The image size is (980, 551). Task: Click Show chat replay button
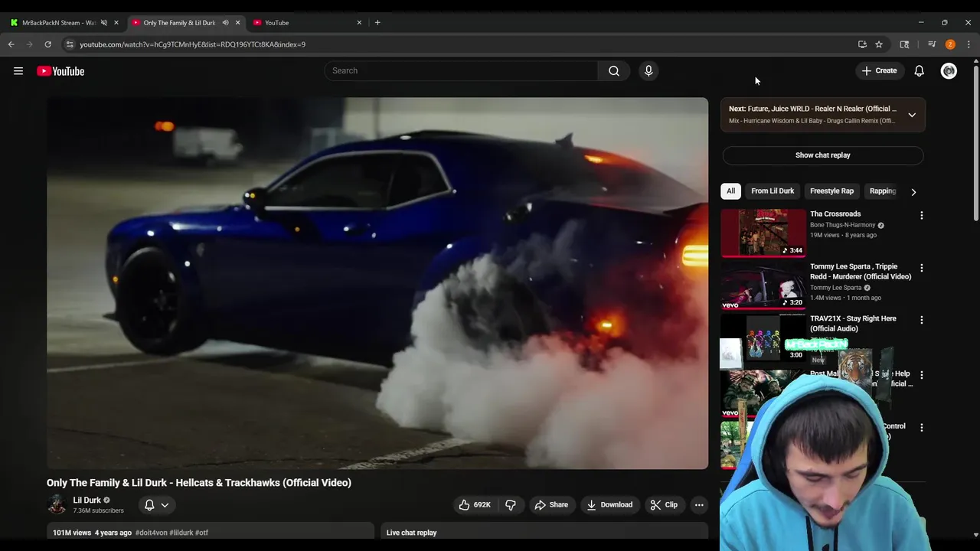(x=823, y=155)
